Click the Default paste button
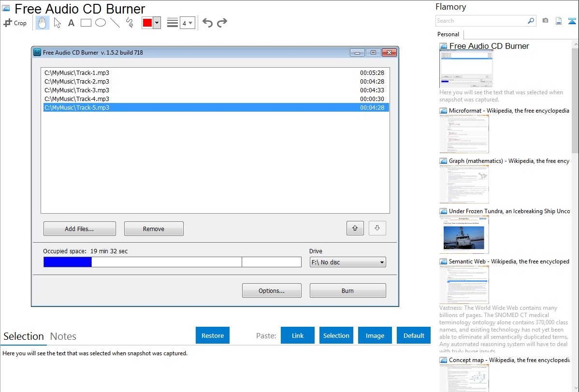 (414, 335)
